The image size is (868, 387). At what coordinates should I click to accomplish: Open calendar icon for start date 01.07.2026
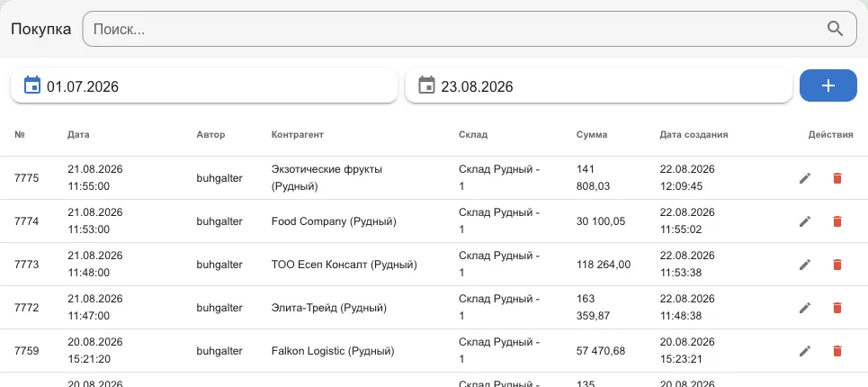(32, 85)
